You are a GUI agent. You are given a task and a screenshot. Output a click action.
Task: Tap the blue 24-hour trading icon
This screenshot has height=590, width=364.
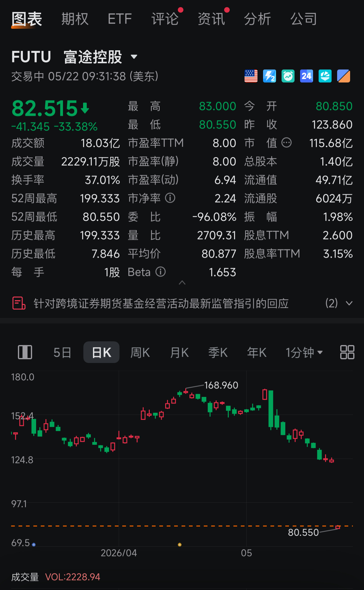click(307, 76)
